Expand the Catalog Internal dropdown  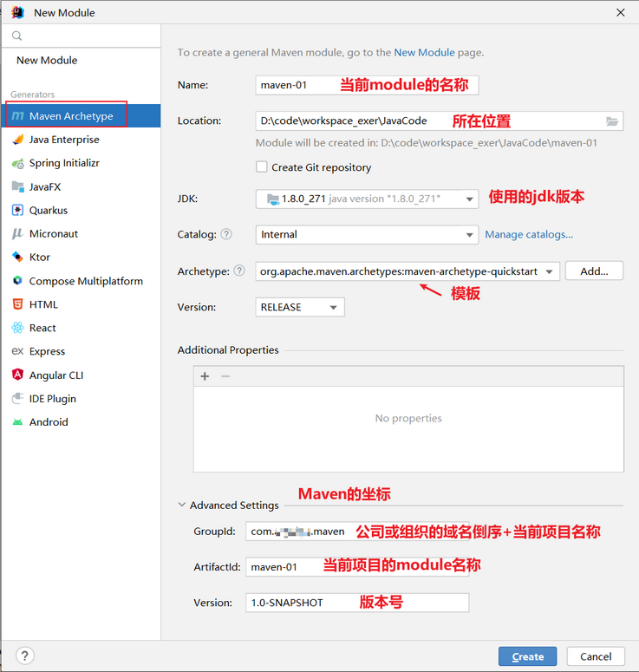tap(367, 234)
